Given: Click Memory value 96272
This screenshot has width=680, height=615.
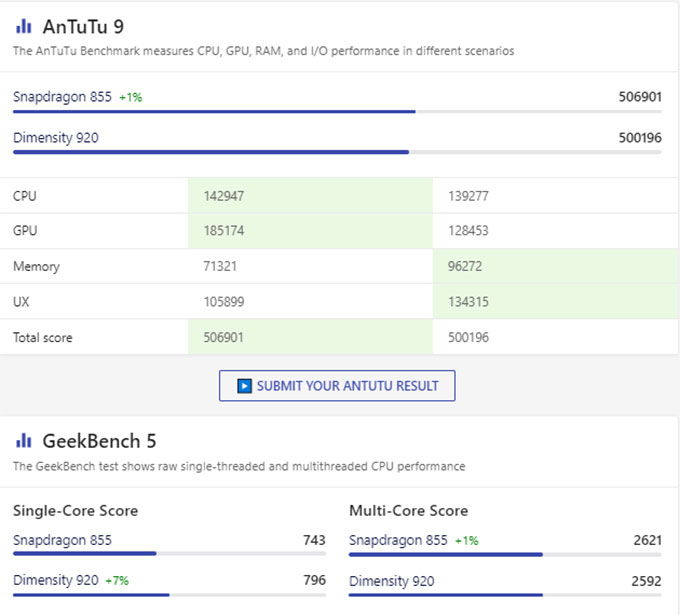Looking at the screenshot, I should 465,266.
